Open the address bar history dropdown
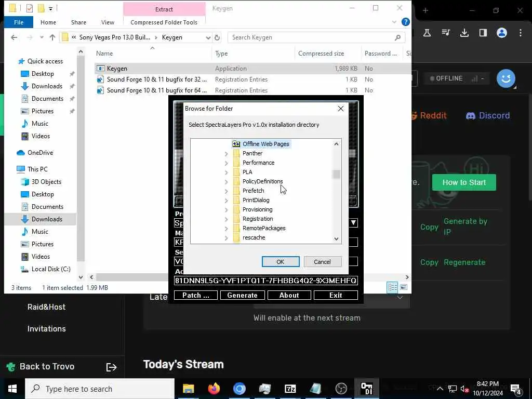 (x=208, y=37)
